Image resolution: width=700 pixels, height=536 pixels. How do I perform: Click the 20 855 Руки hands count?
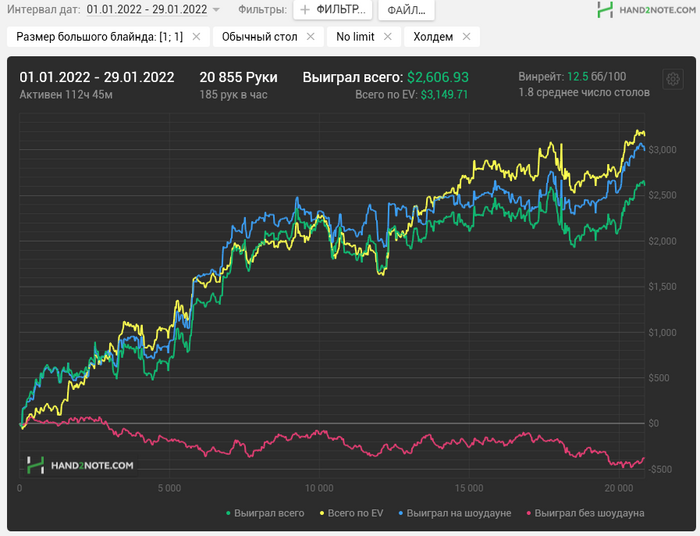click(238, 77)
